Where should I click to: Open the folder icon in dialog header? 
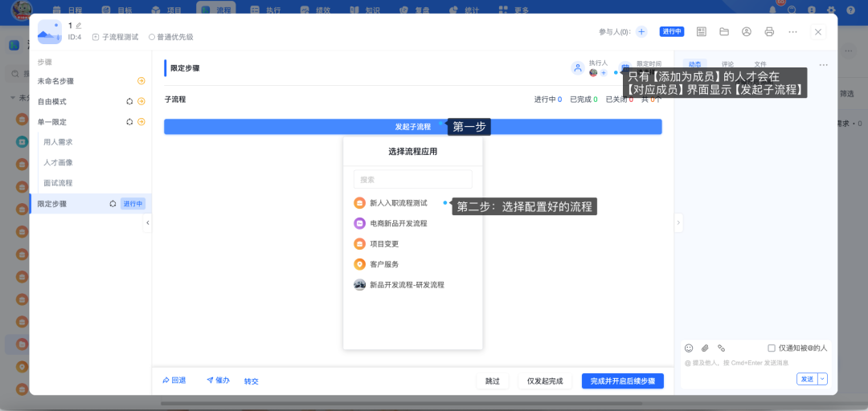click(x=724, y=31)
